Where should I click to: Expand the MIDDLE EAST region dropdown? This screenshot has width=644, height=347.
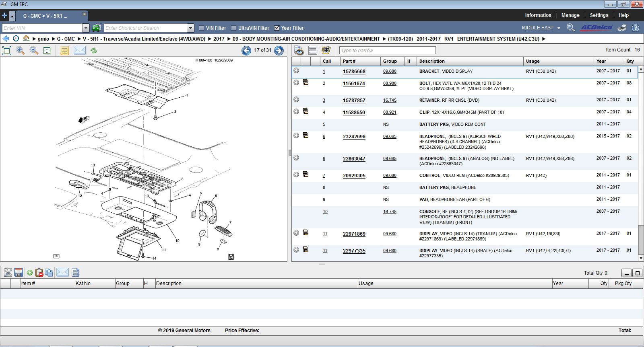coord(559,28)
